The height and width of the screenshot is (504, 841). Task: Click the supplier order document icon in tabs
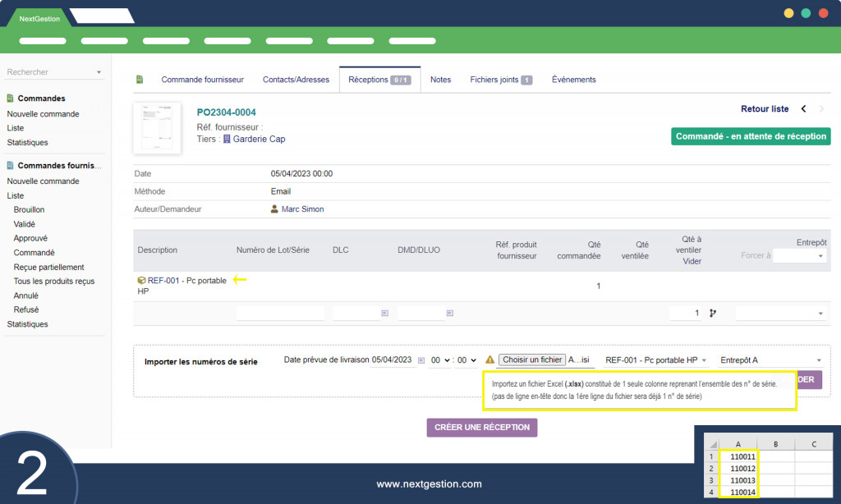coord(140,80)
